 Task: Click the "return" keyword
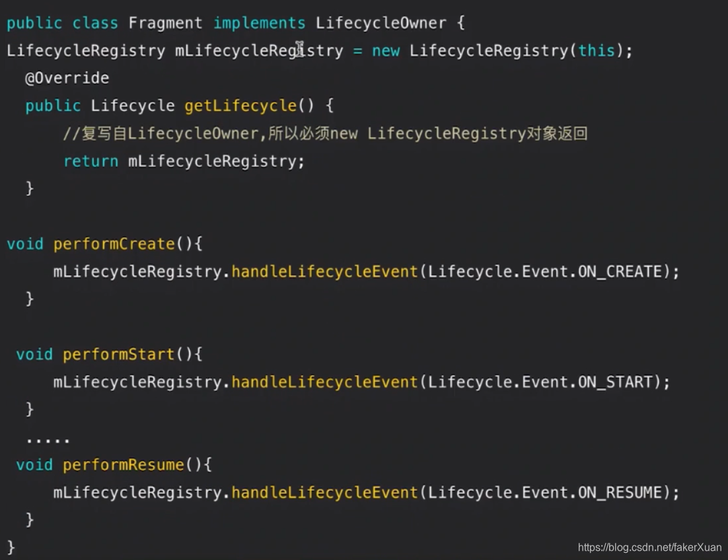pos(91,161)
